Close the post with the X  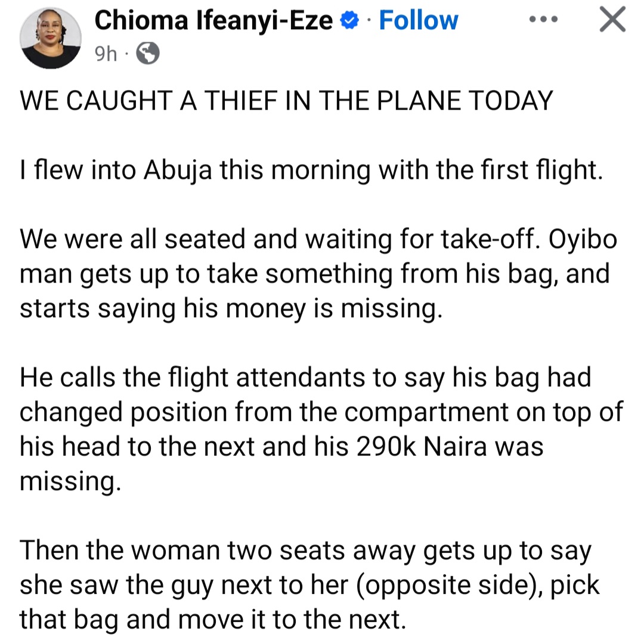click(x=612, y=19)
